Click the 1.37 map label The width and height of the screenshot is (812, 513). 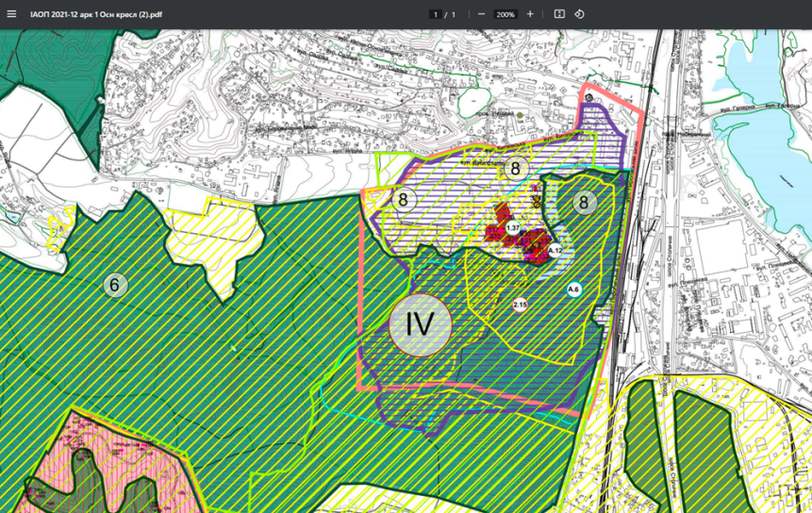click(513, 228)
